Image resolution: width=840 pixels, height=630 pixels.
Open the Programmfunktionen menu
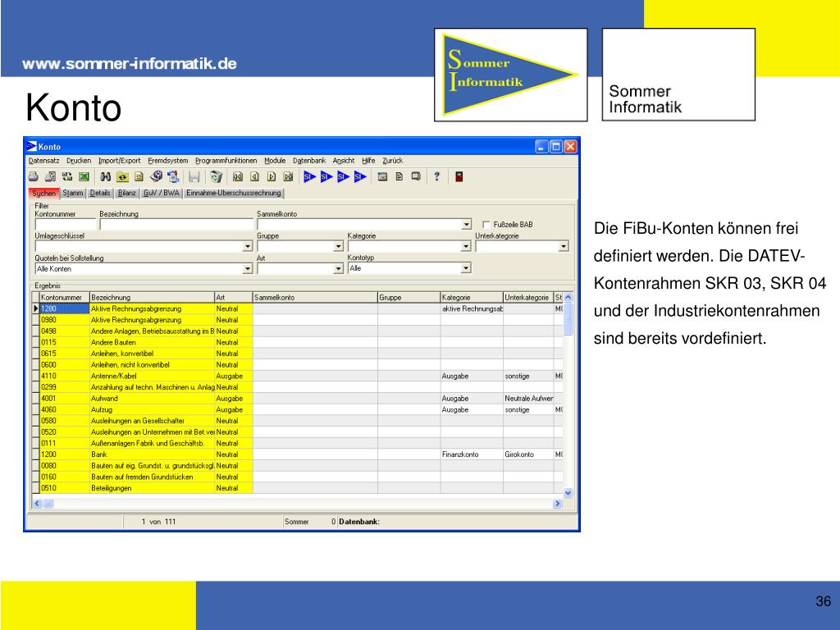click(226, 161)
